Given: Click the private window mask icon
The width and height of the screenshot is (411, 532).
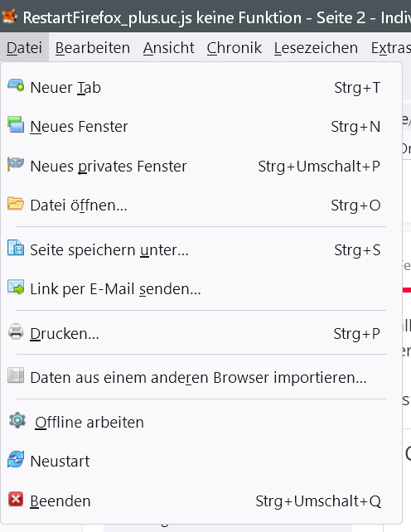Looking at the screenshot, I should pyautogui.click(x=16, y=164).
